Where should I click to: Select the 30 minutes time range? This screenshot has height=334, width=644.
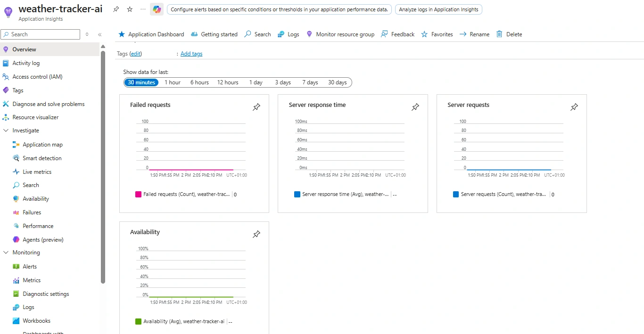click(141, 82)
